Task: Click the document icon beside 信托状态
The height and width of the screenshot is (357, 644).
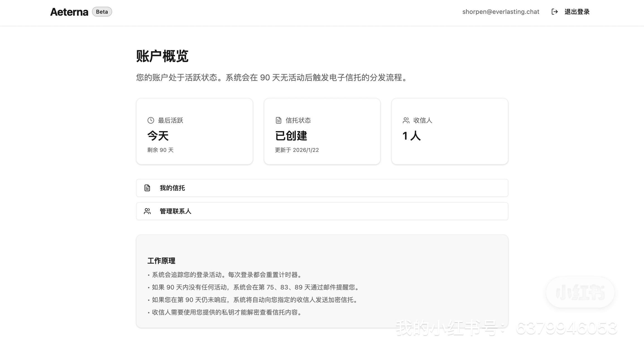Action: pos(278,120)
